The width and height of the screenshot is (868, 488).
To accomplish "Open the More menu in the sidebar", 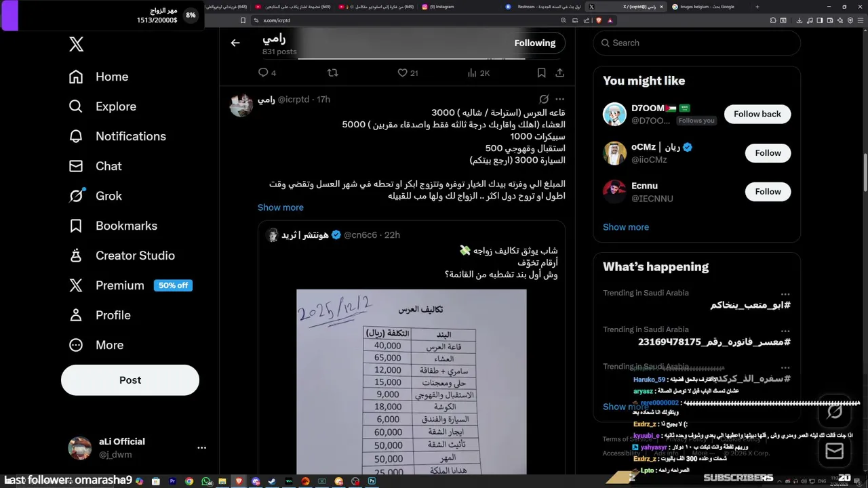I will click(x=96, y=345).
